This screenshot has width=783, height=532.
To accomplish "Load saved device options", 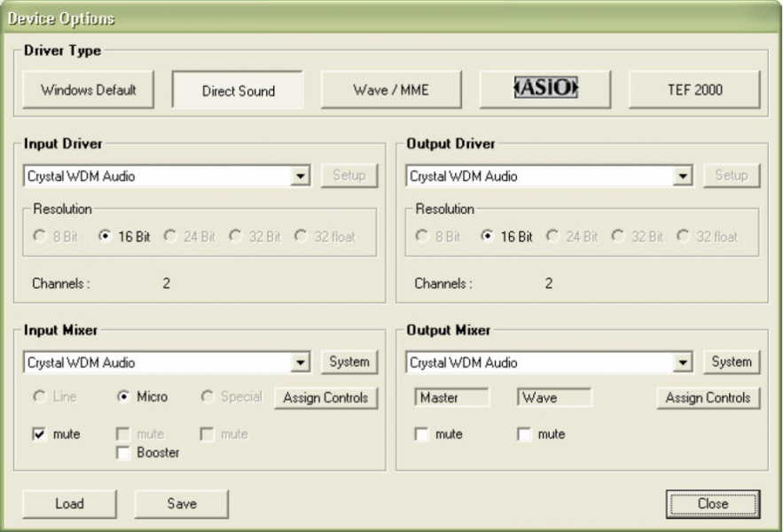I will [69, 504].
